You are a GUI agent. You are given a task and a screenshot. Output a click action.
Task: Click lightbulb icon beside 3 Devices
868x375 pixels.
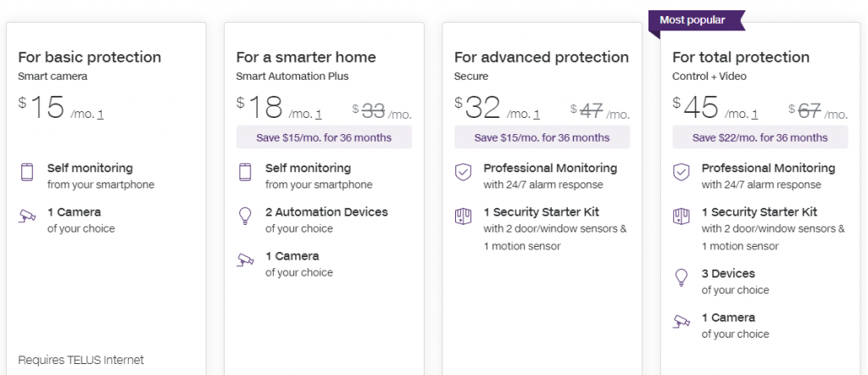point(682,277)
